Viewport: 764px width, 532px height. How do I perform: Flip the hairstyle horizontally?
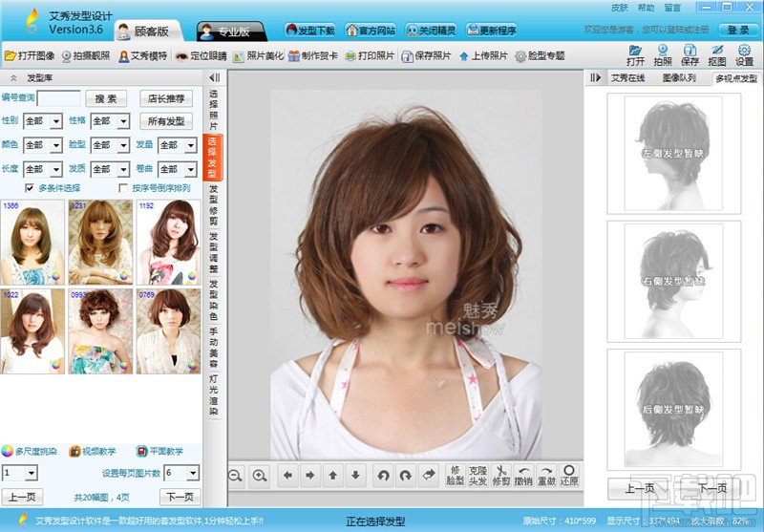(x=429, y=475)
